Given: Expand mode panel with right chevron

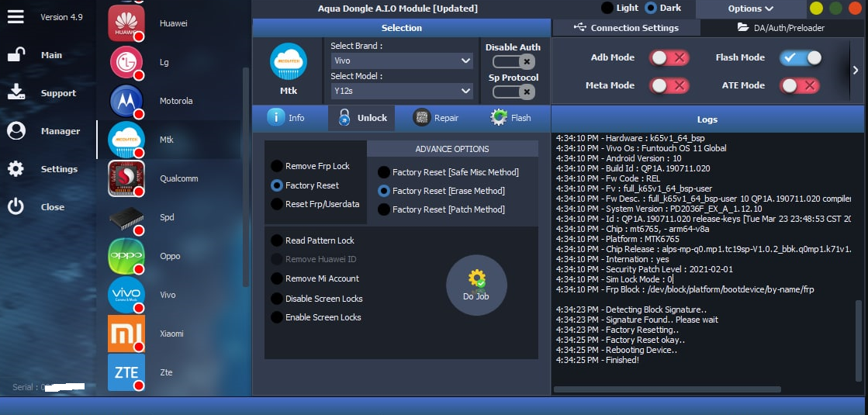Looking at the screenshot, I should point(856,71).
